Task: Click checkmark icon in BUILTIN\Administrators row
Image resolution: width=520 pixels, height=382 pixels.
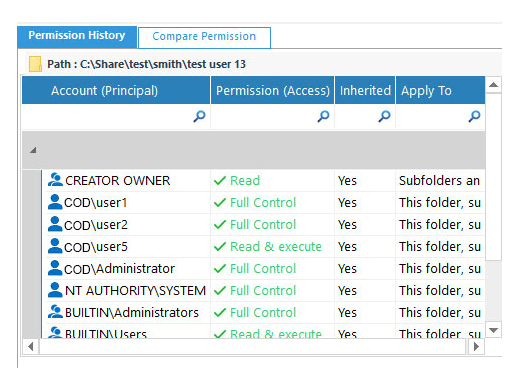Action: point(220,313)
